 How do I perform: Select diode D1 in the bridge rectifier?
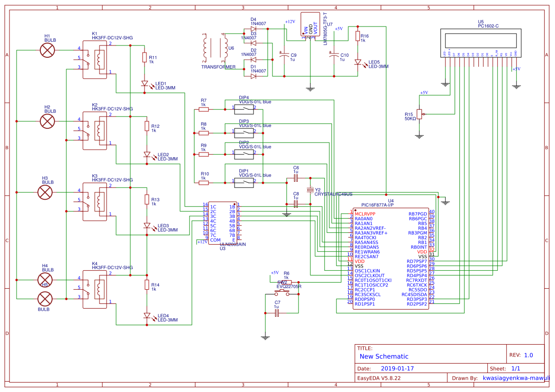point(254,76)
